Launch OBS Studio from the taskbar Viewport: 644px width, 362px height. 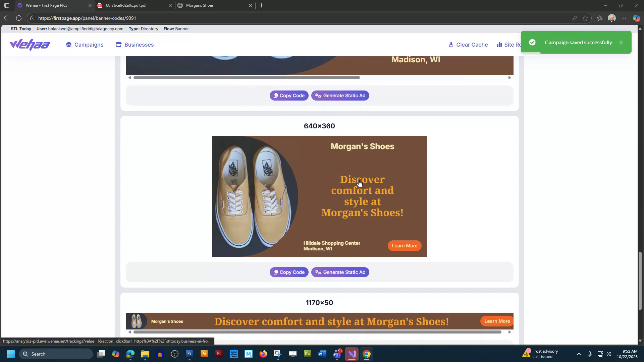pos(174,354)
